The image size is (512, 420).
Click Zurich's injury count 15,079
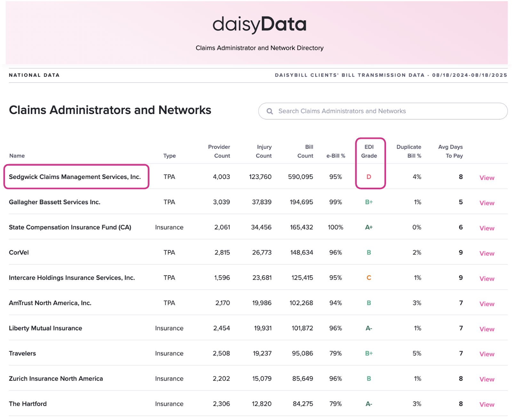pyautogui.click(x=262, y=379)
